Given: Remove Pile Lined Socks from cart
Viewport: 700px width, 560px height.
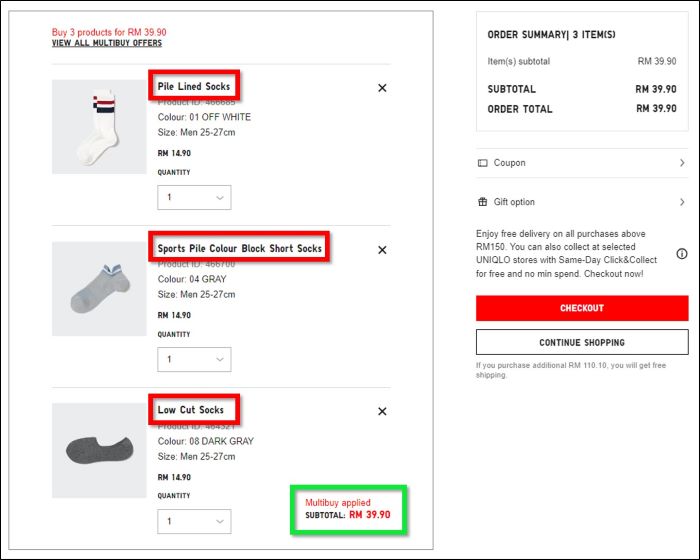Looking at the screenshot, I should [x=382, y=88].
